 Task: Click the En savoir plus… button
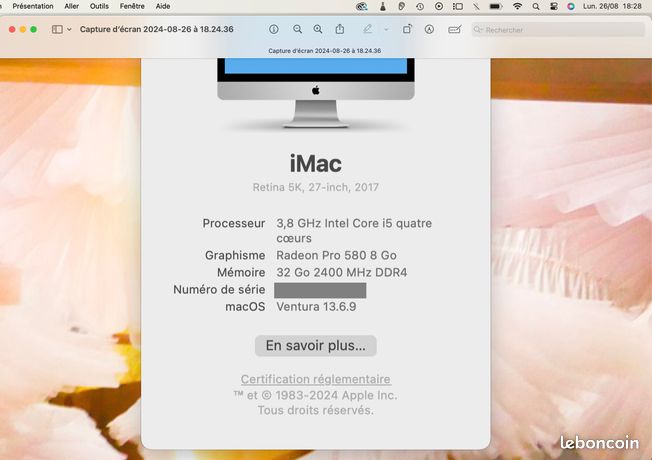pos(316,346)
